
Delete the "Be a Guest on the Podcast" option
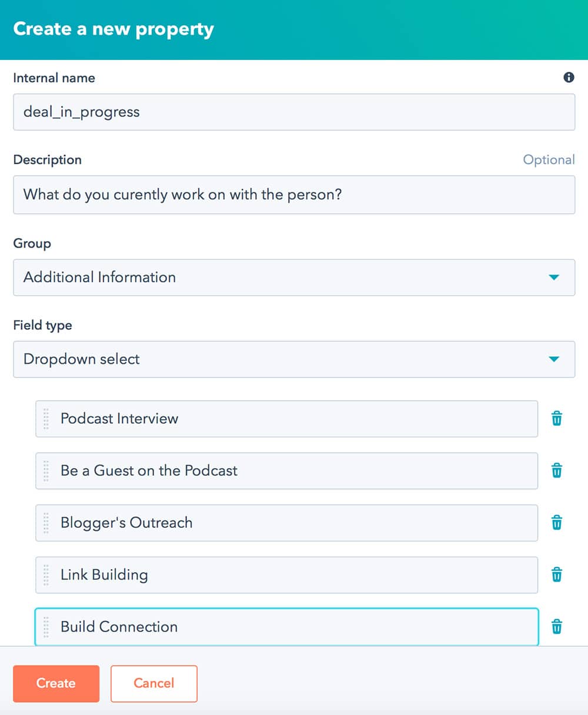pyautogui.click(x=556, y=470)
